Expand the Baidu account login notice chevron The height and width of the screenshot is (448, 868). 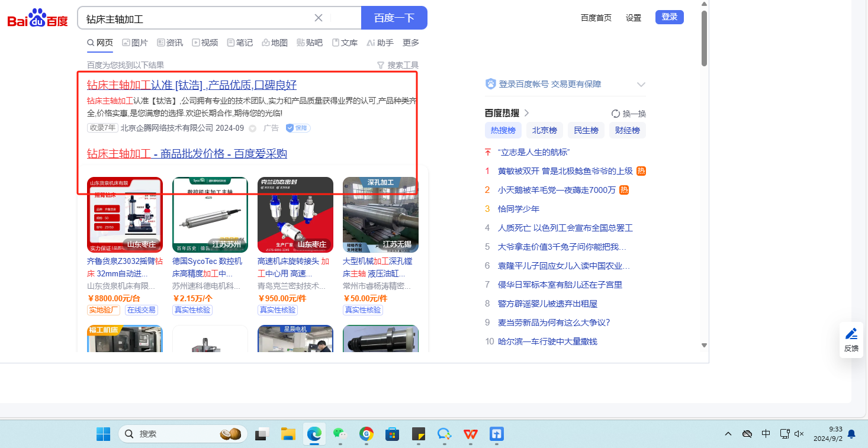tap(641, 85)
